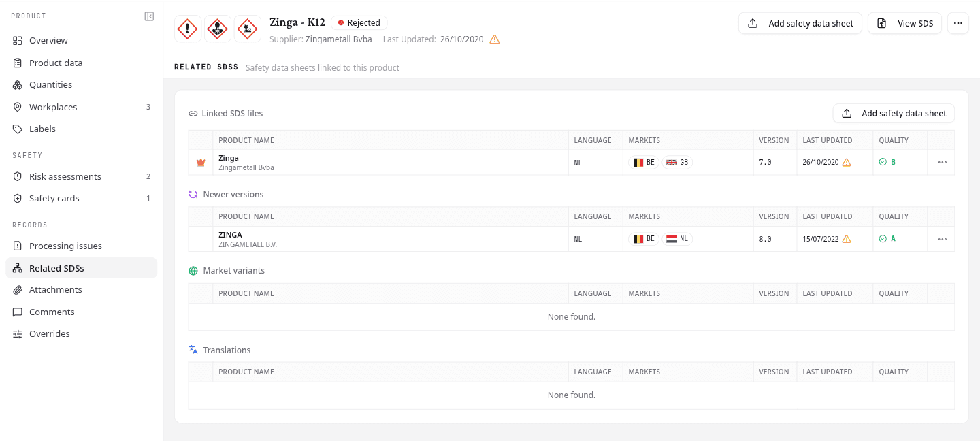Open the three-dots menu in header
980x441 pixels.
[x=958, y=23]
